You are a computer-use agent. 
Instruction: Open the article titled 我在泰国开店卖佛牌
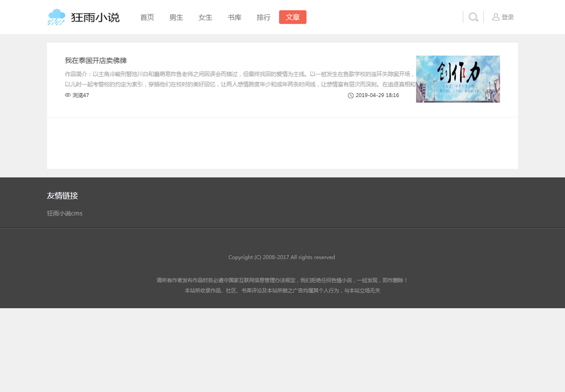[x=95, y=61]
